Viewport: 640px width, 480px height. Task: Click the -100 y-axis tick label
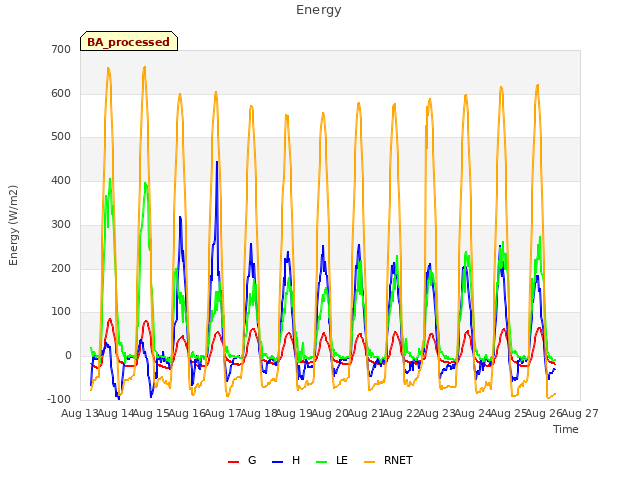tap(59, 400)
